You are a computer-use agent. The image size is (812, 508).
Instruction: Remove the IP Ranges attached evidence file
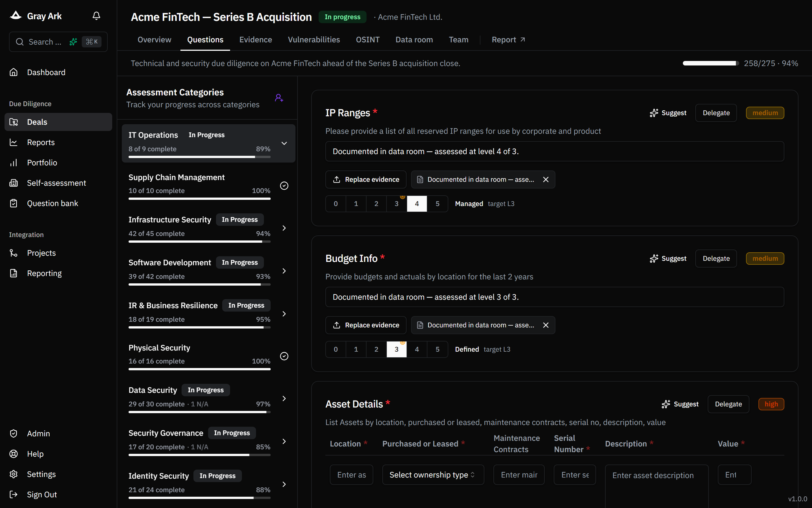546,179
